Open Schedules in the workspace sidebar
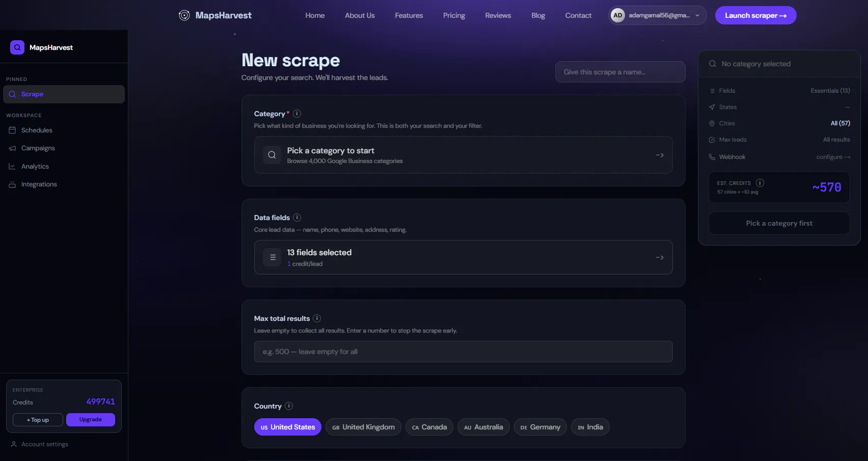 (x=64, y=130)
